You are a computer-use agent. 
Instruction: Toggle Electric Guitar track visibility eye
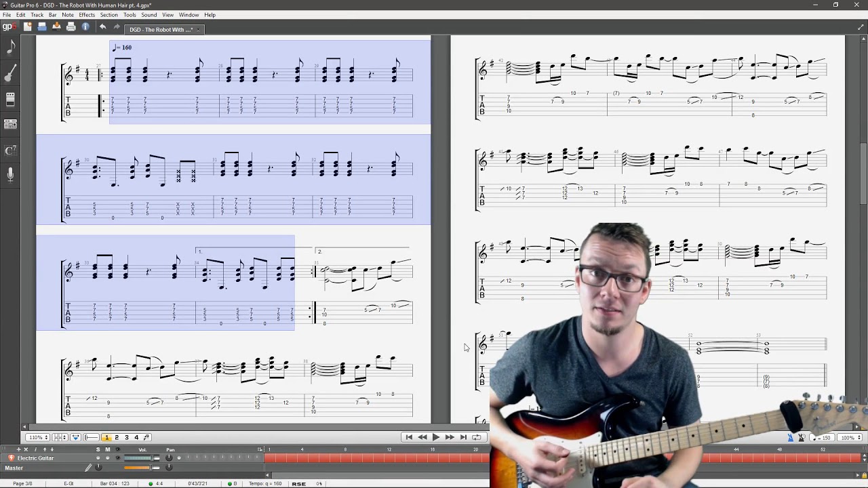117,458
